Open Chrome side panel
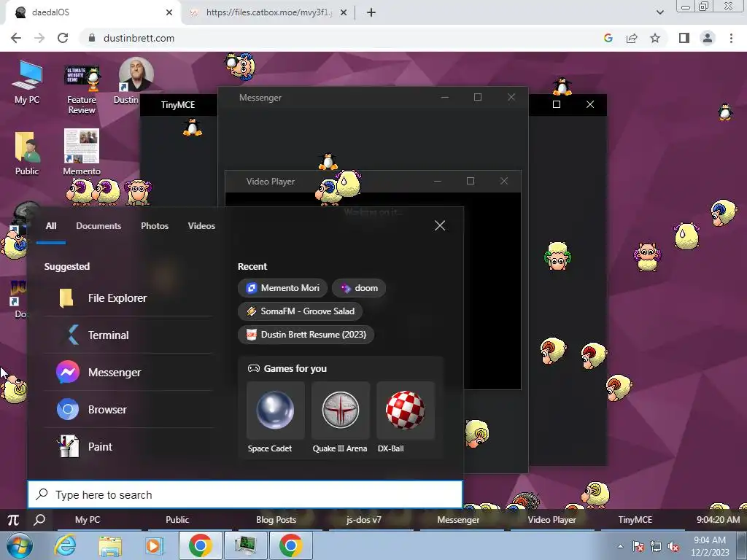The image size is (747, 560). click(x=684, y=38)
